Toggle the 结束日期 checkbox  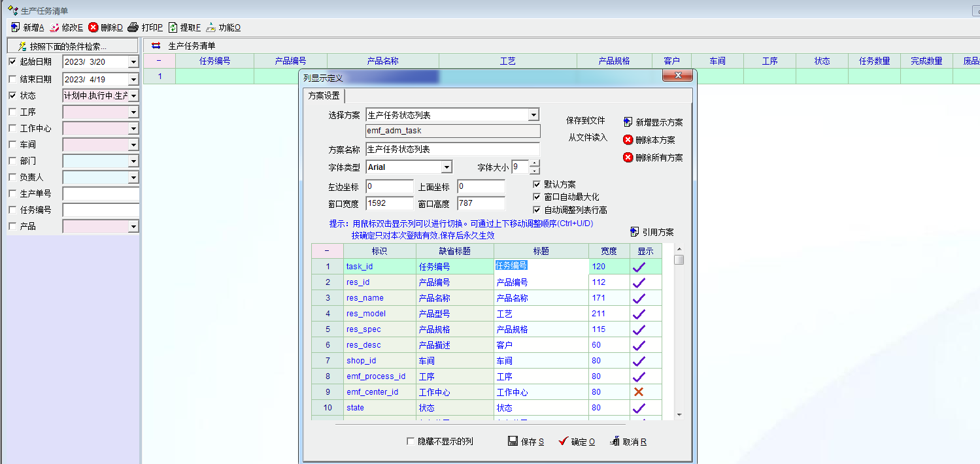12,79
